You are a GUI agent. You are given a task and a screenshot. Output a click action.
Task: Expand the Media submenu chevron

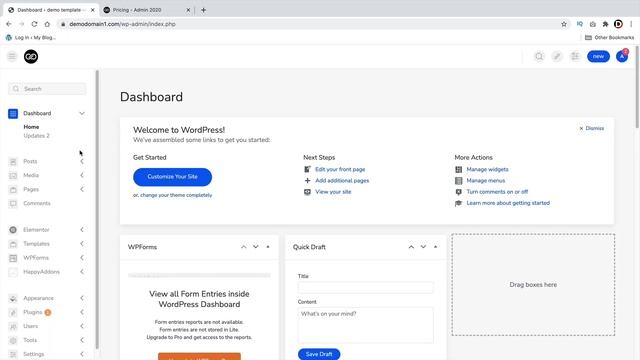(x=82, y=176)
